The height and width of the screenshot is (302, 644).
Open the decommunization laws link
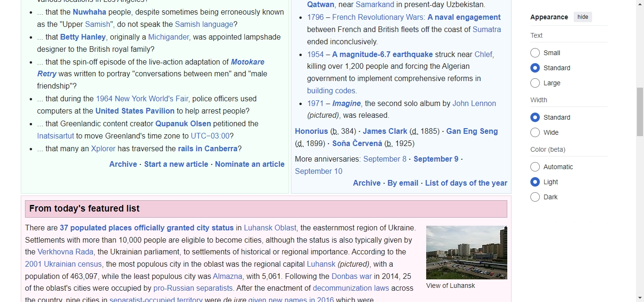(x=351, y=288)
